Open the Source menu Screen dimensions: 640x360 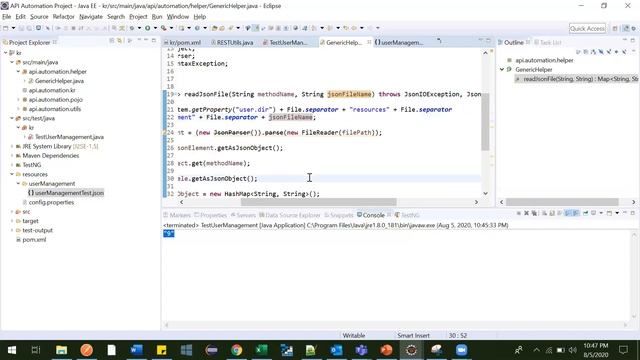(x=39, y=17)
